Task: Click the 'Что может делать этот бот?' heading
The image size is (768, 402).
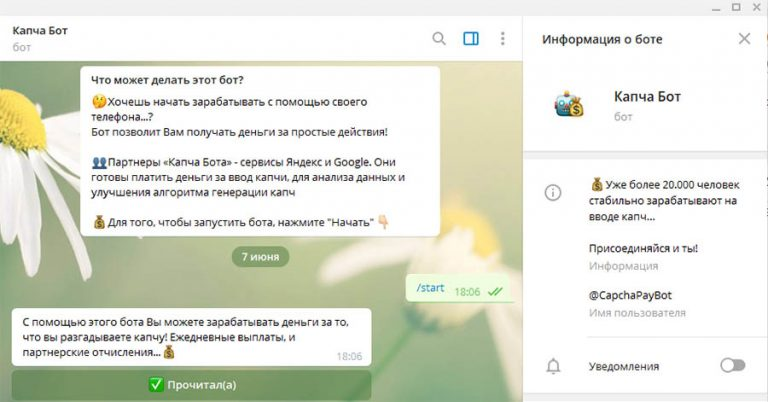Action: tap(167, 80)
